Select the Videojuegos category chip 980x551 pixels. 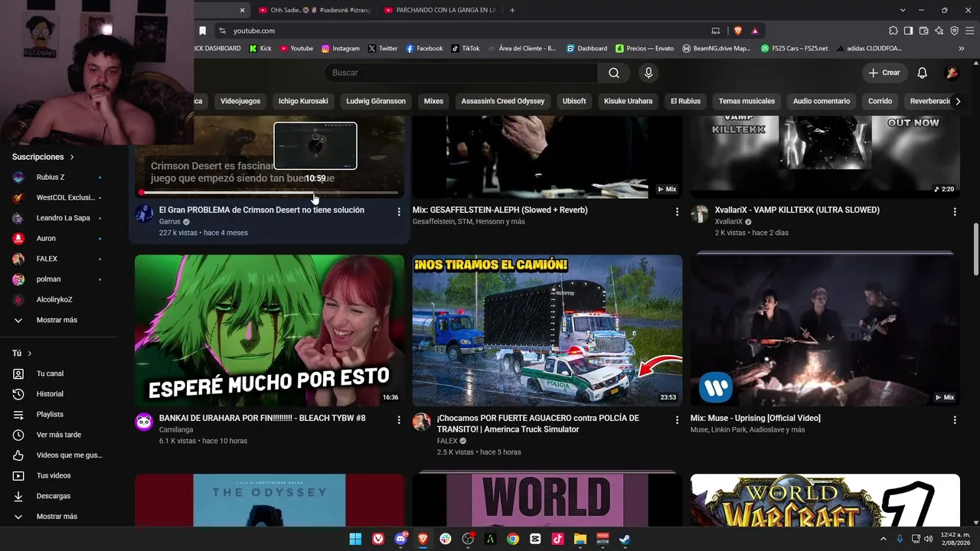[240, 101]
